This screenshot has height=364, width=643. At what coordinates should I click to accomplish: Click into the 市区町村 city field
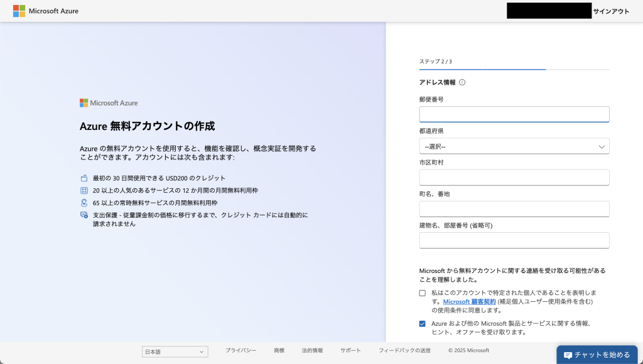(x=514, y=178)
